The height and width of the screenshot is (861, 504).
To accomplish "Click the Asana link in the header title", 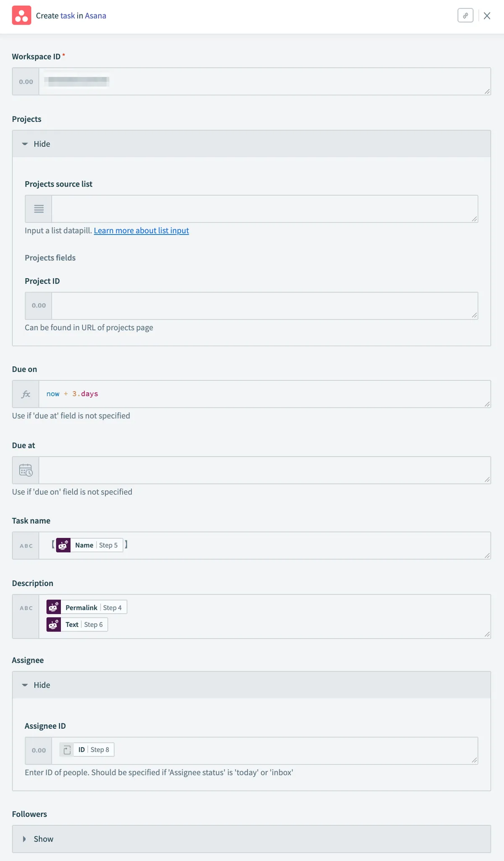I will point(95,16).
